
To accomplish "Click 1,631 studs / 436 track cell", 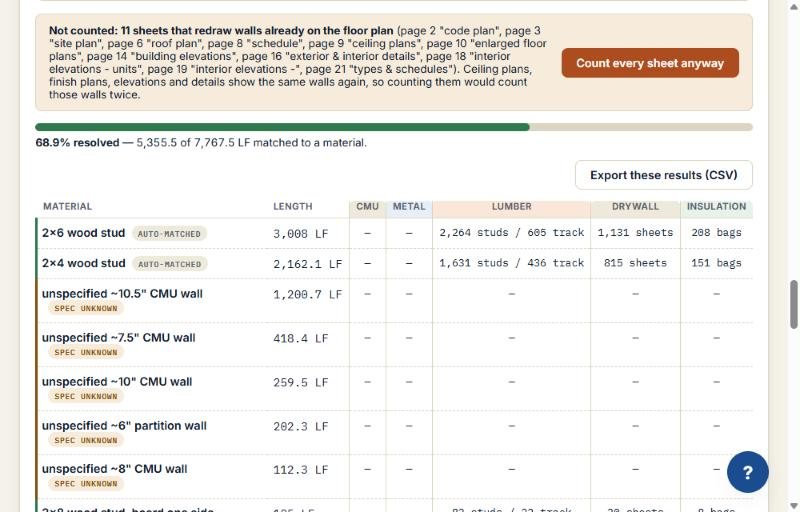I will coord(511,263).
